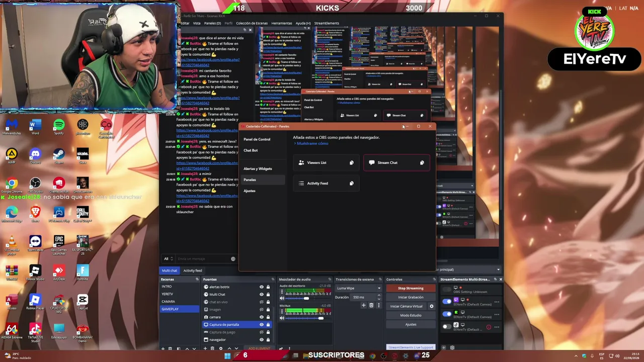Open the OBS Studio desktop shortcut
The width and height of the screenshot is (644, 362).
tap(35, 185)
